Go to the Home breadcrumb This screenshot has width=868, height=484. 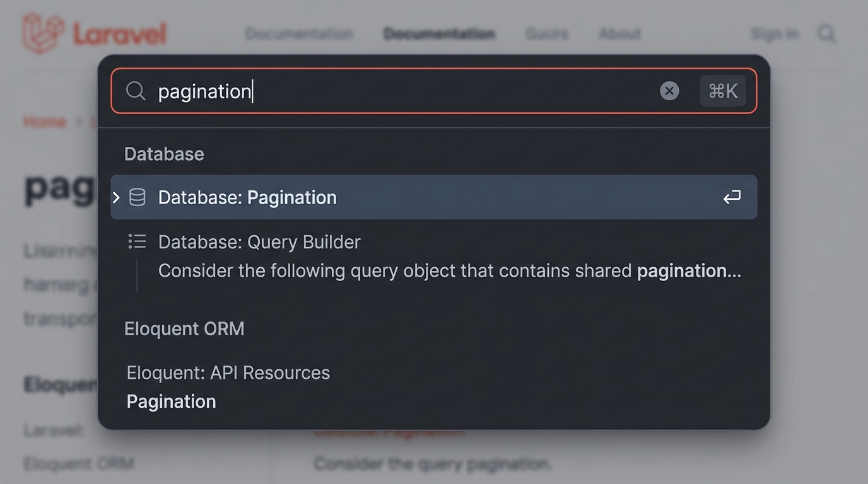coord(45,122)
